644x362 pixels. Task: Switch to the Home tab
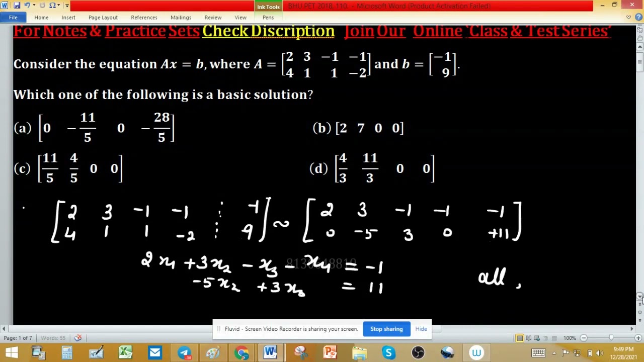pyautogui.click(x=41, y=17)
